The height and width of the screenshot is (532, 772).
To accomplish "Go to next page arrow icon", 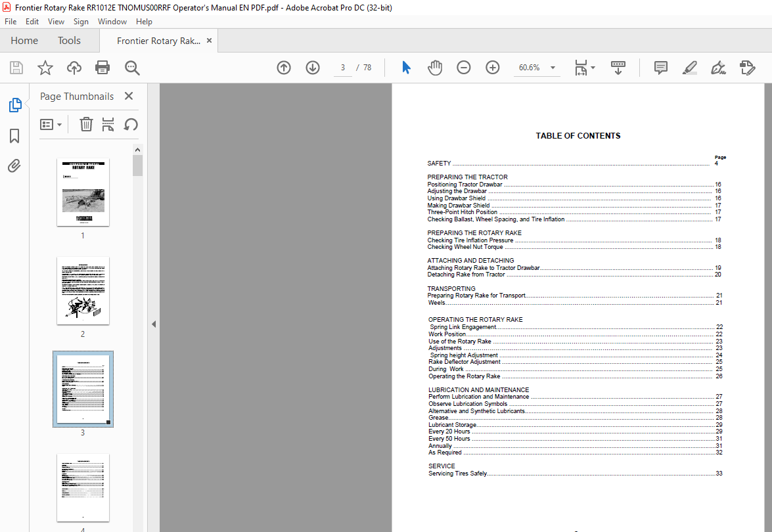I will (x=313, y=68).
